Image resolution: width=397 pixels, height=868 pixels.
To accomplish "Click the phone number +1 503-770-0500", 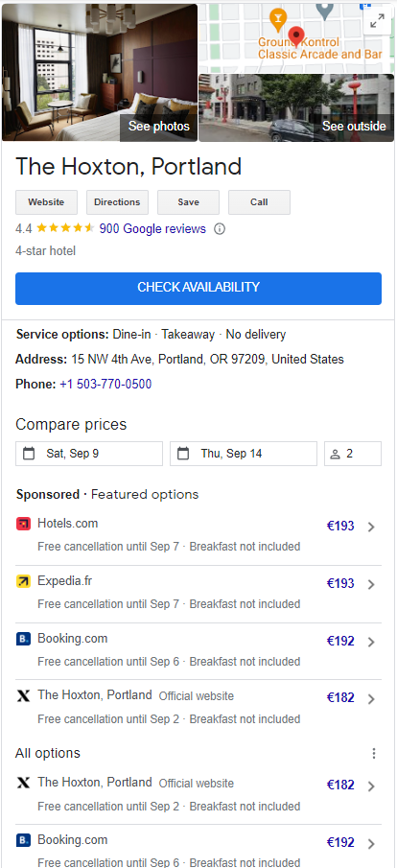I will (x=105, y=385).
